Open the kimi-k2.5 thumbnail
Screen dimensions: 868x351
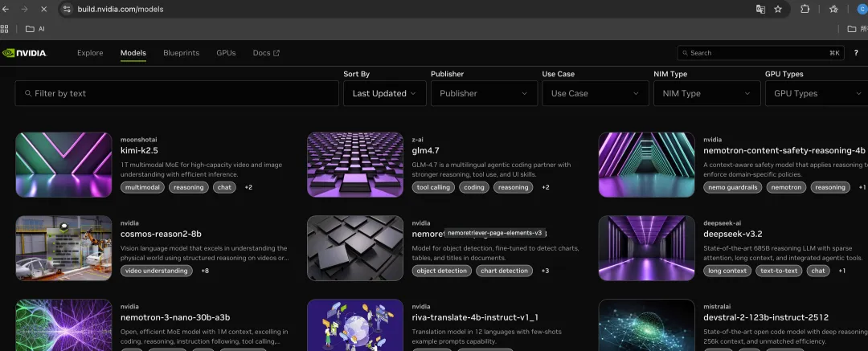point(63,165)
